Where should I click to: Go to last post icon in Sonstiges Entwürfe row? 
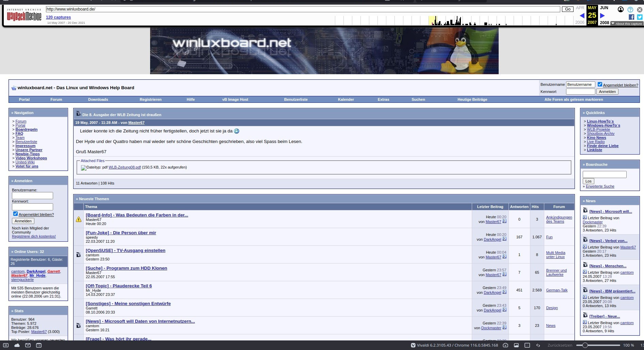coord(504,310)
